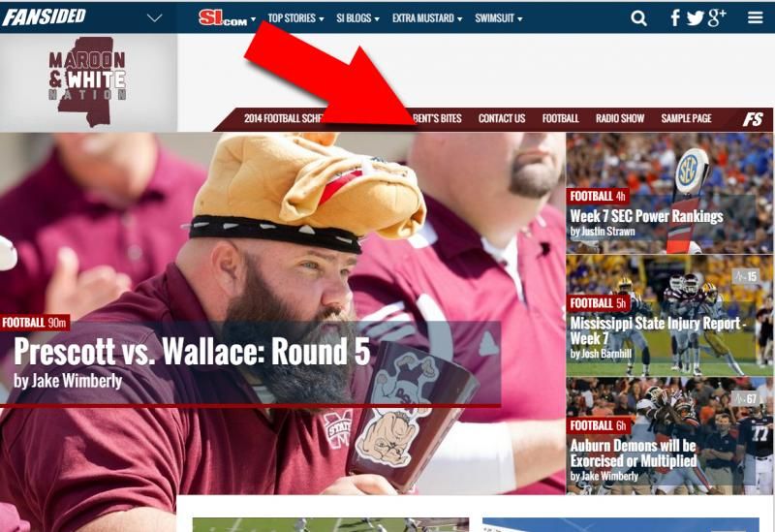This screenshot has height=532, width=775.
Task: Expand the SI.com dropdown
Action: coord(227,18)
